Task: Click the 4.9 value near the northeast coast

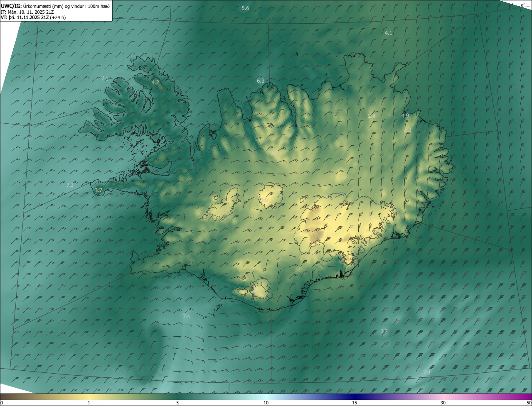Action: pos(405,115)
